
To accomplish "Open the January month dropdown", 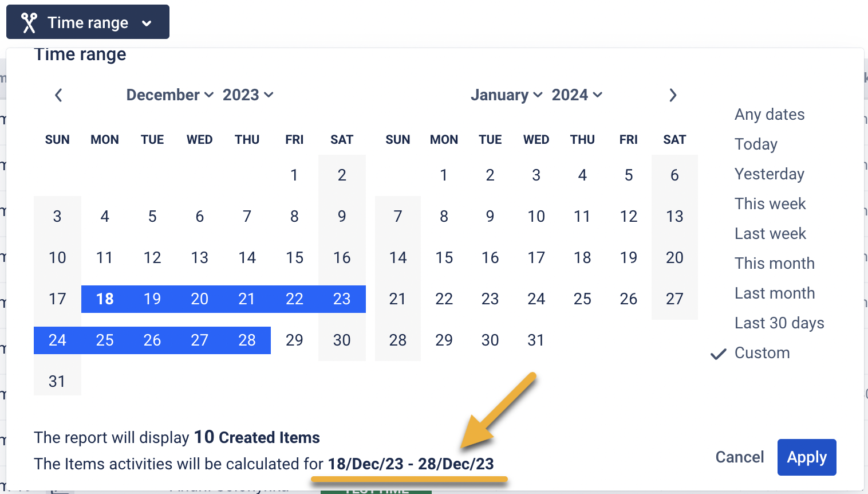I will 506,95.
